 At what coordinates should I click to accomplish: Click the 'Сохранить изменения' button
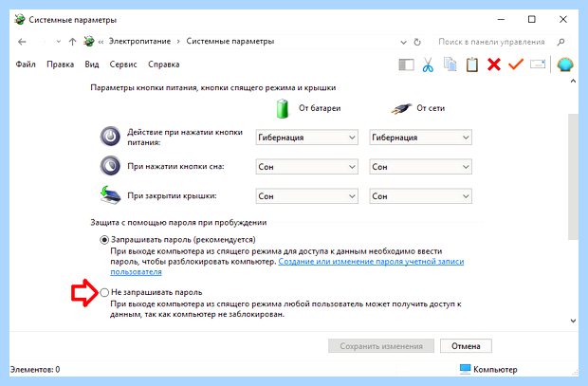381,346
